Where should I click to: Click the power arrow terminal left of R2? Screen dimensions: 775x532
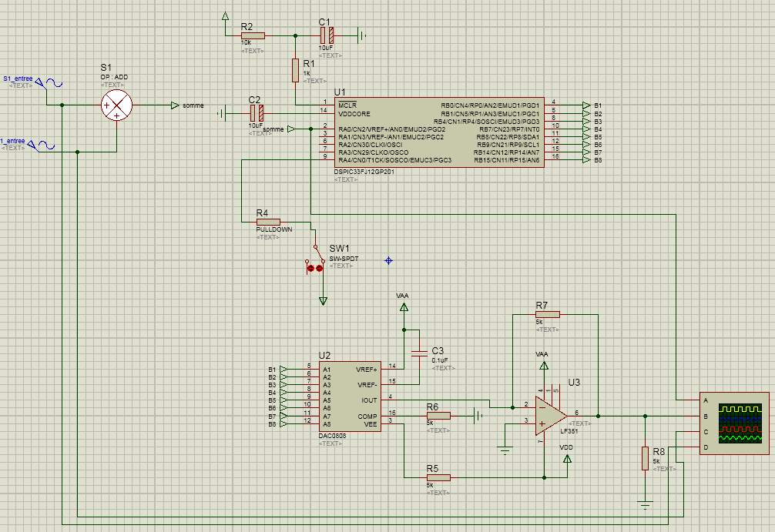[x=226, y=17]
